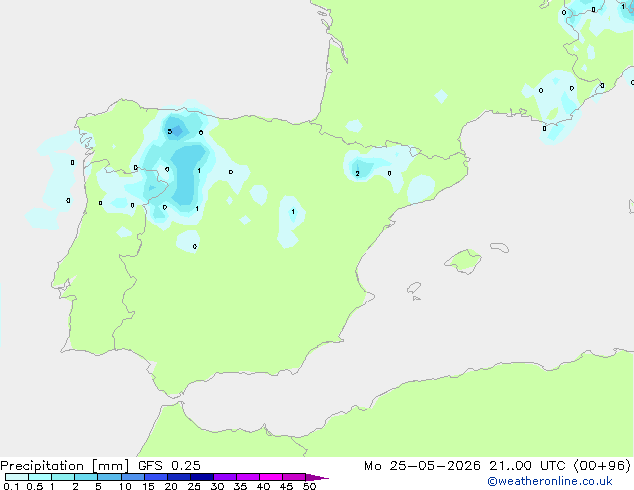The image size is (634, 490).
Task: Click the 30 to 35 mm purple swatch
Action: [x=225, y=477]
